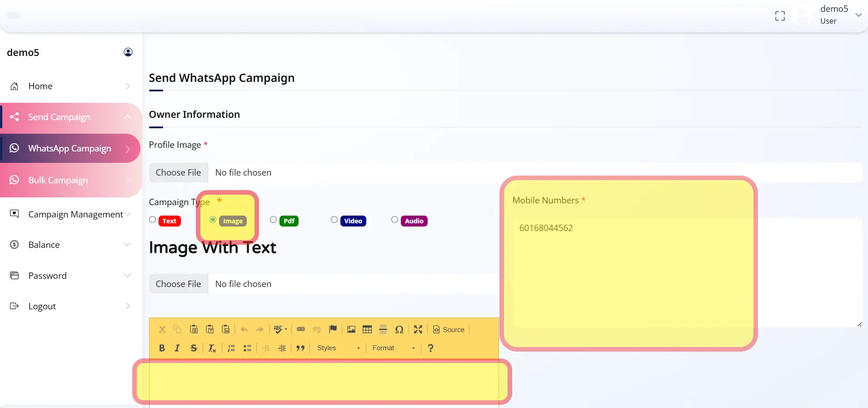The width and height of the screenshot is (868, 408).
Task: Open the demo5 User dropdown arrow
Action: (x=858, y=15)
